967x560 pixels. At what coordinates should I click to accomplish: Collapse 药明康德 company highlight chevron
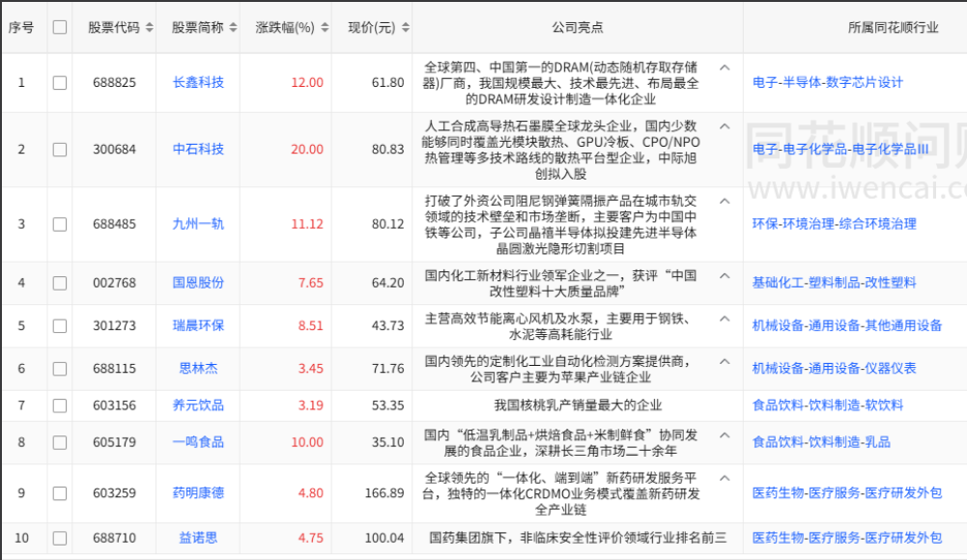(x=725, y=478)
